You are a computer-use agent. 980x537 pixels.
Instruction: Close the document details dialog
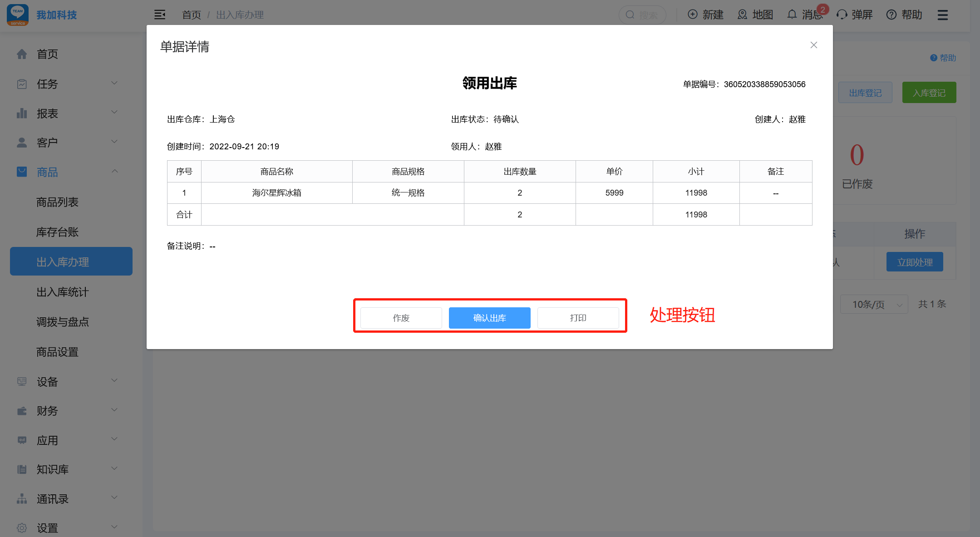click(x=813, y=45)
